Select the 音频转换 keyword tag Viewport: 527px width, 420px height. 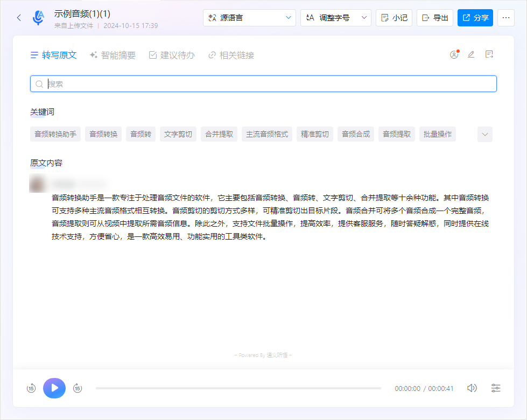coord(103,134)
